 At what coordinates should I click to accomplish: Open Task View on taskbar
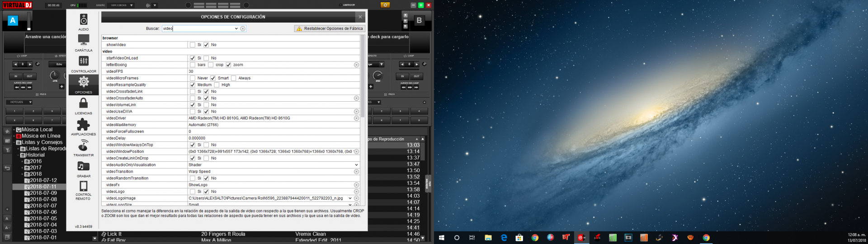click(x=472, y=238)
